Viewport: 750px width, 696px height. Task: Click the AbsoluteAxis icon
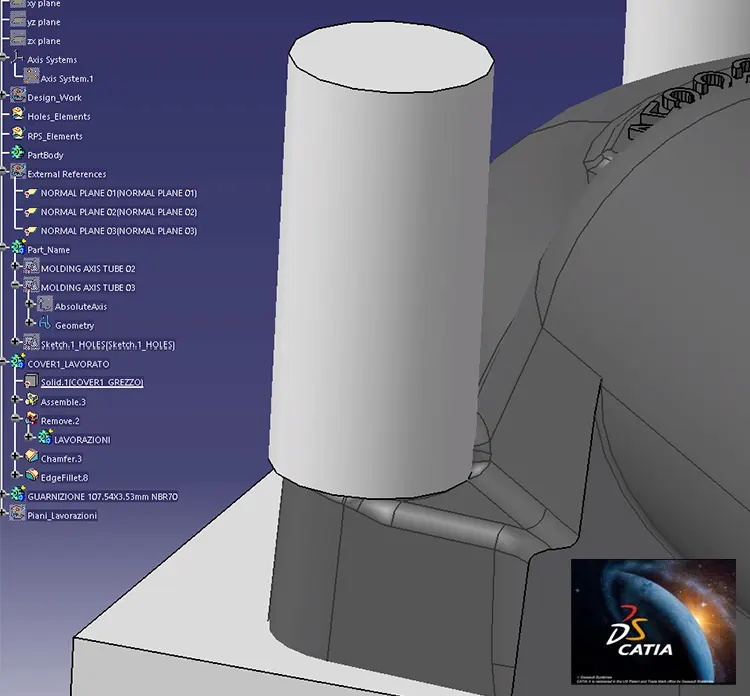coord(45,304)
